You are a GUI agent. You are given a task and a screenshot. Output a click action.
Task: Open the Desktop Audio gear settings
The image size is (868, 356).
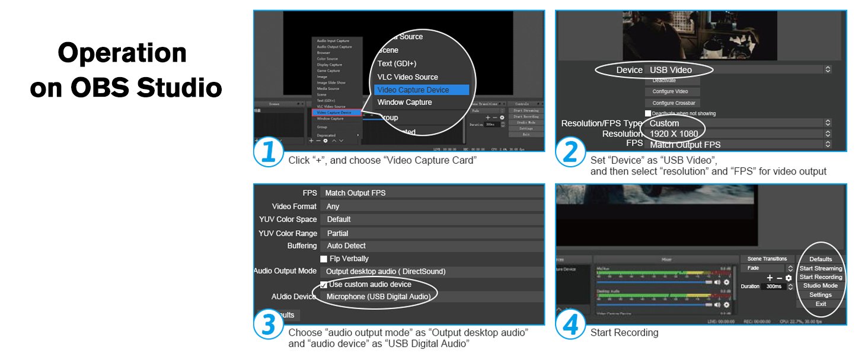726,304
